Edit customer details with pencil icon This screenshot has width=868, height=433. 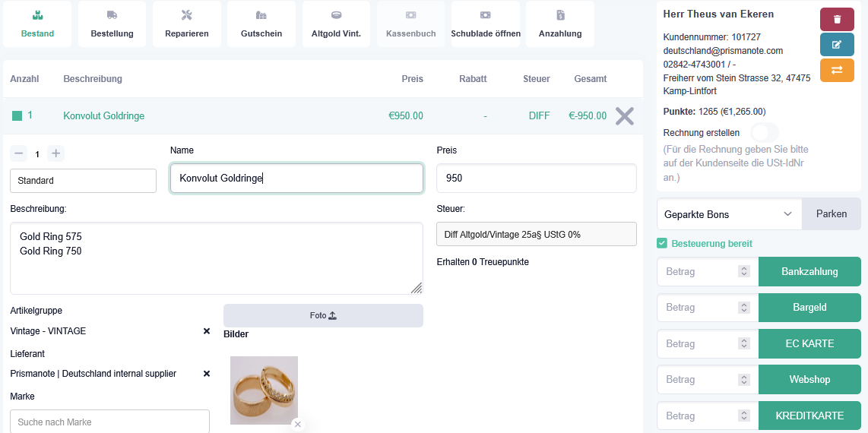pos(837,44)
